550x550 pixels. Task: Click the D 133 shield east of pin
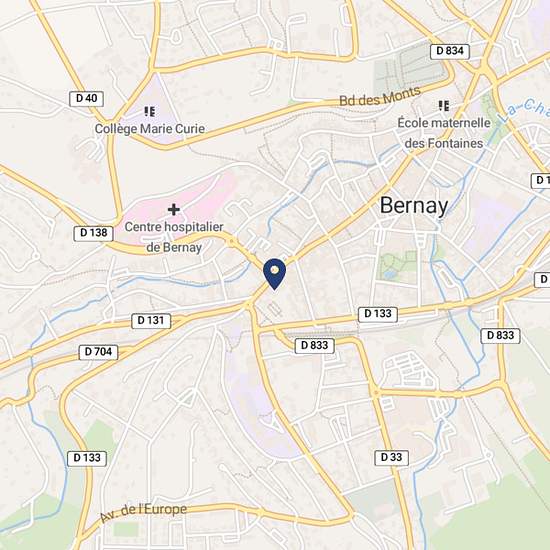pos(378,314)
